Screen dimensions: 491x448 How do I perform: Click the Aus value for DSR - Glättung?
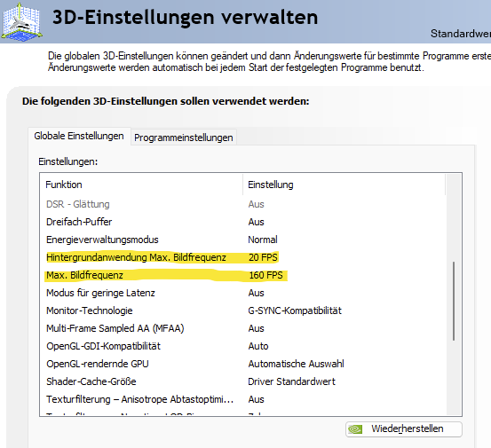tap(256, 204)
